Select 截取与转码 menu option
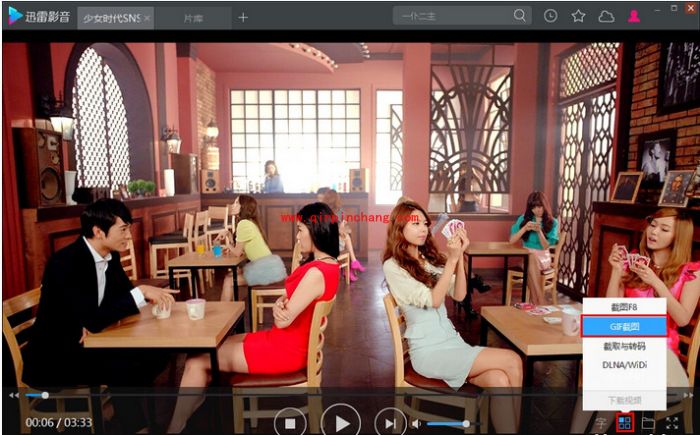Image resolution: width=700 pixels, height=435 pixels. (624, 346)
